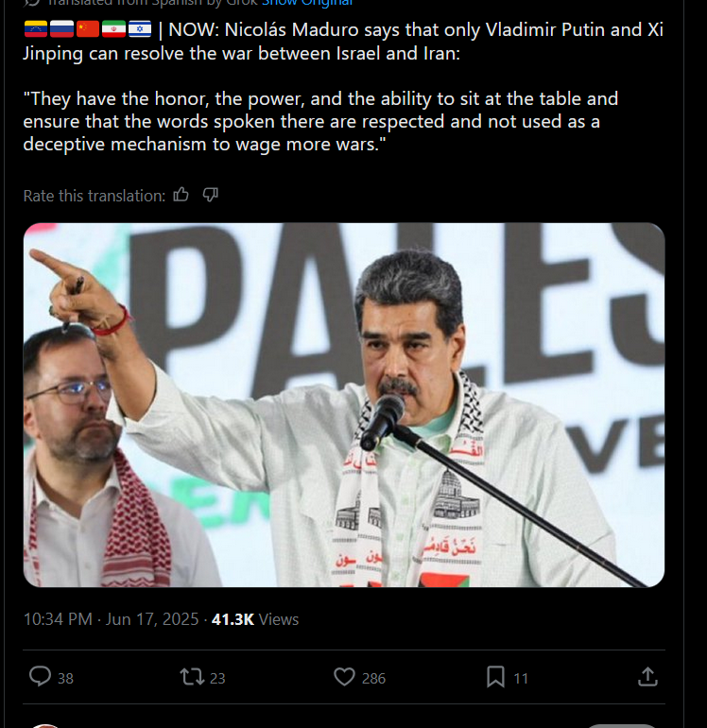The height and width of the screenshot is (728, 707).
Task: Click Show Original translation link
Action: [x=307, y=2]
